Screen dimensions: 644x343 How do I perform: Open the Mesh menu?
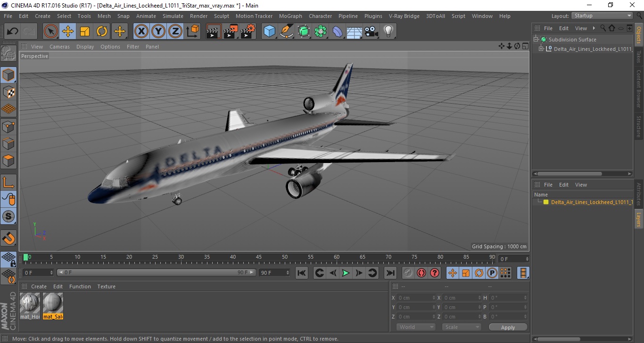104,16
